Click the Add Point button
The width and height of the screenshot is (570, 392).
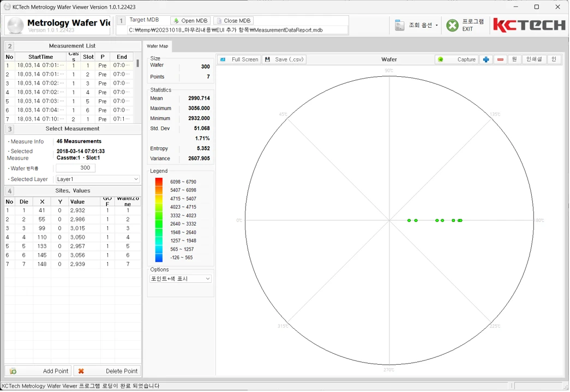[38, 371]
